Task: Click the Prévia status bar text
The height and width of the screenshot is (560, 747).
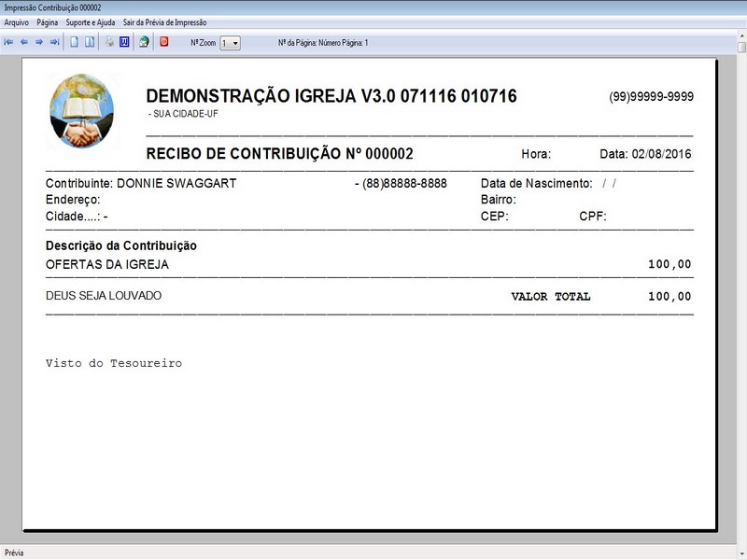Action: [x=14, y=553]
